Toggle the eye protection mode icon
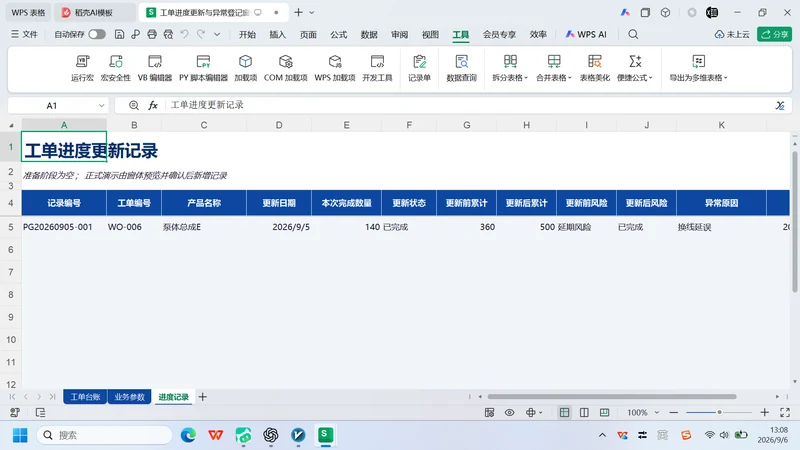 click(x=509, y=412)
